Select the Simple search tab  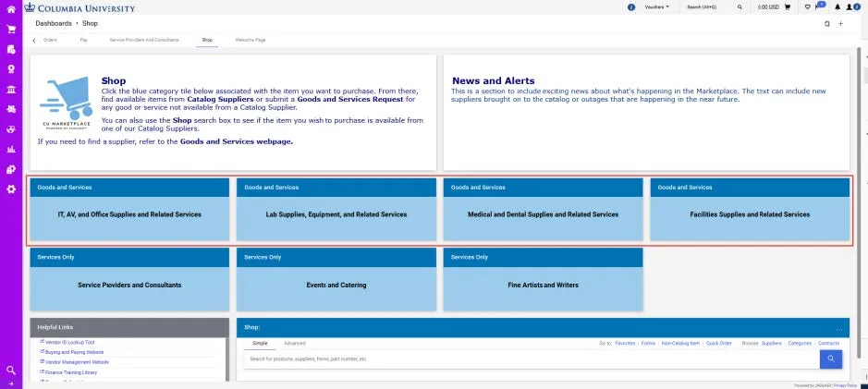coord(260,343)
